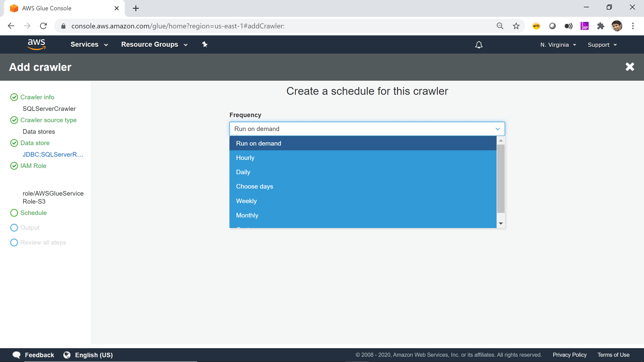Open the Privacy Policy link
The image size is (644, 362).
tap(569, 355)
